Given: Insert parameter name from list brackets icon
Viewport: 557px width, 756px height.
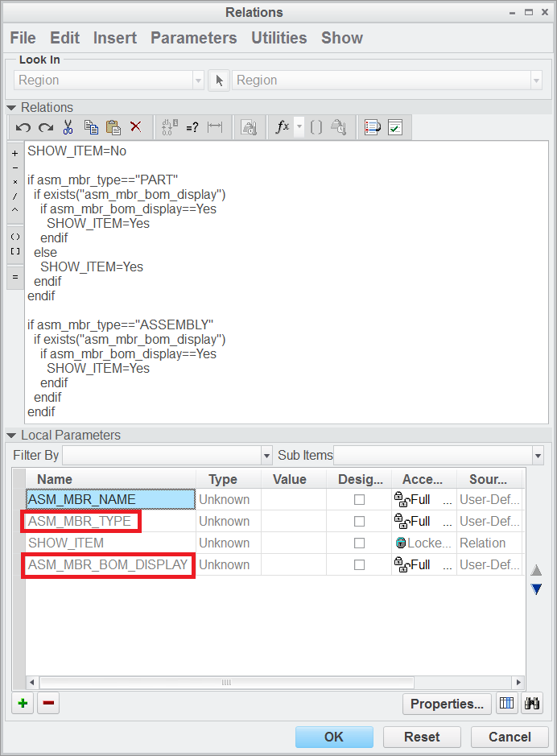Looking at the screenshot, I should click(316, 127).
